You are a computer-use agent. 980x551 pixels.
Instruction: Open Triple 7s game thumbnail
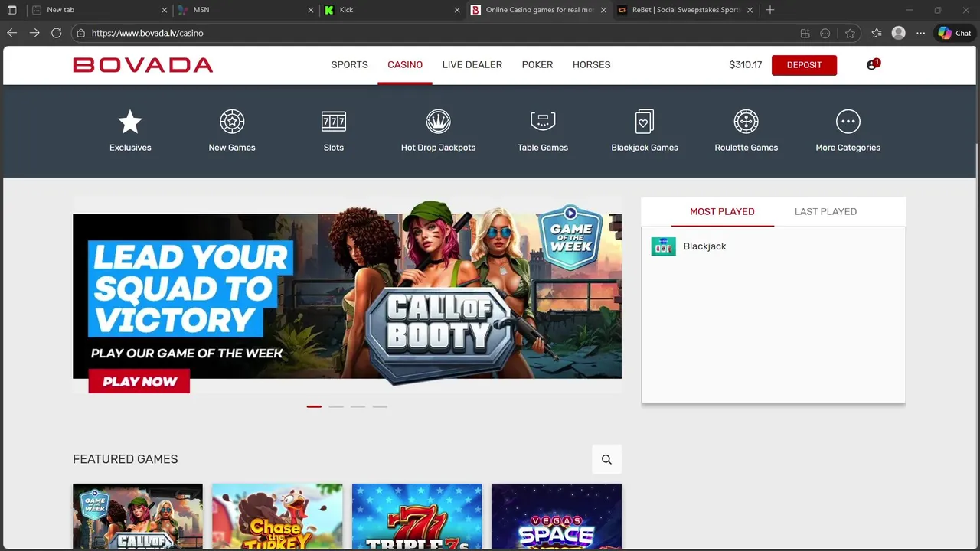tap(417, 517)
